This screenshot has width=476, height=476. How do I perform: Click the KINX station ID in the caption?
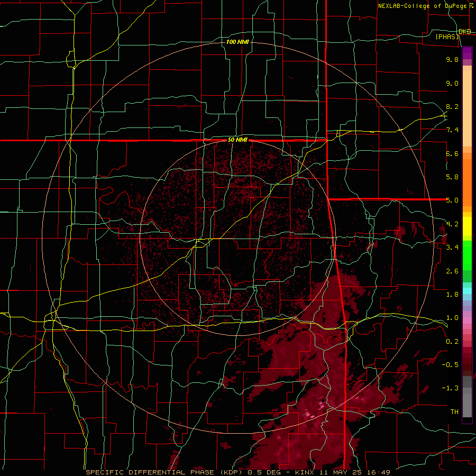pos(305,472)
